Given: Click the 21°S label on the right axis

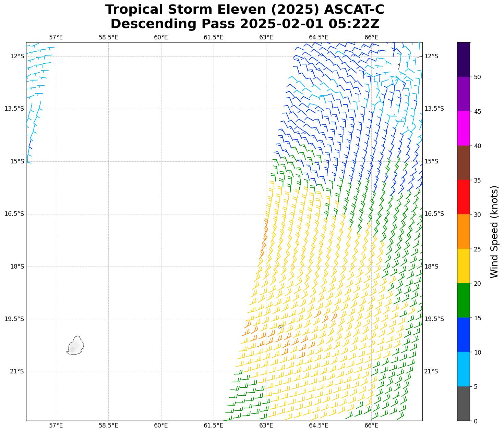Looking at the screenshot, I should click(x=431, y=371).
